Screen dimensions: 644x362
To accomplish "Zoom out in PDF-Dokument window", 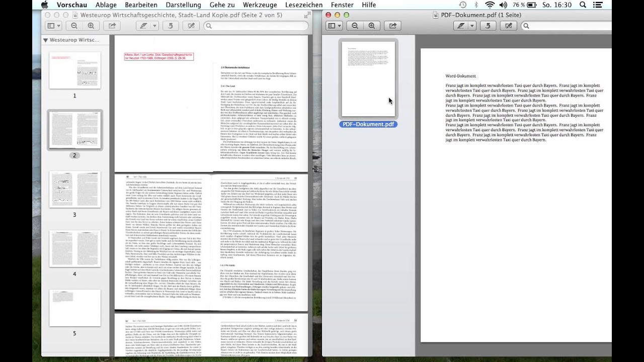I will (355, 26).
